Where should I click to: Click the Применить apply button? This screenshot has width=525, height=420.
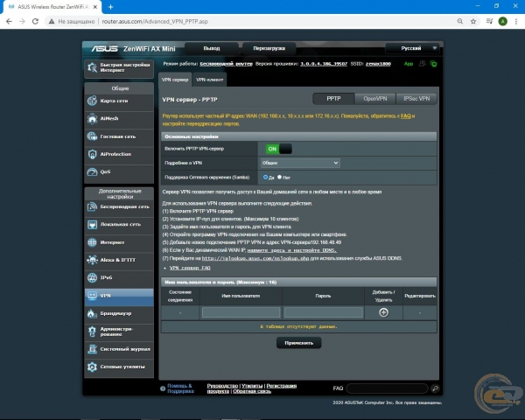(x=298, y=343)
